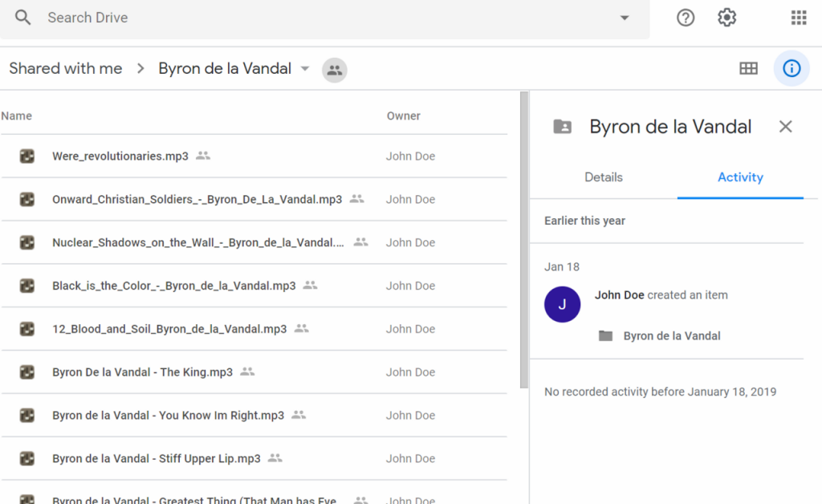Click audio icon of The King.mp3
This screenshot has width=822, height=504.
[27, 372]
